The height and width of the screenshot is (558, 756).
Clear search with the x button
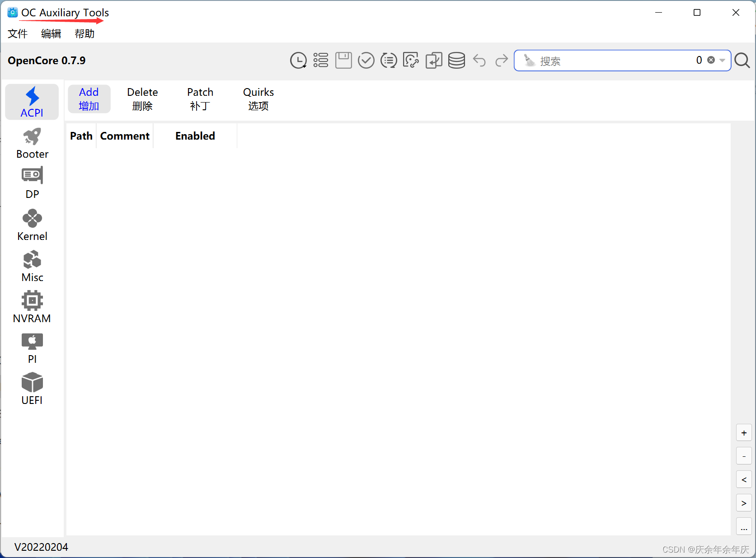tap(711, 60)
